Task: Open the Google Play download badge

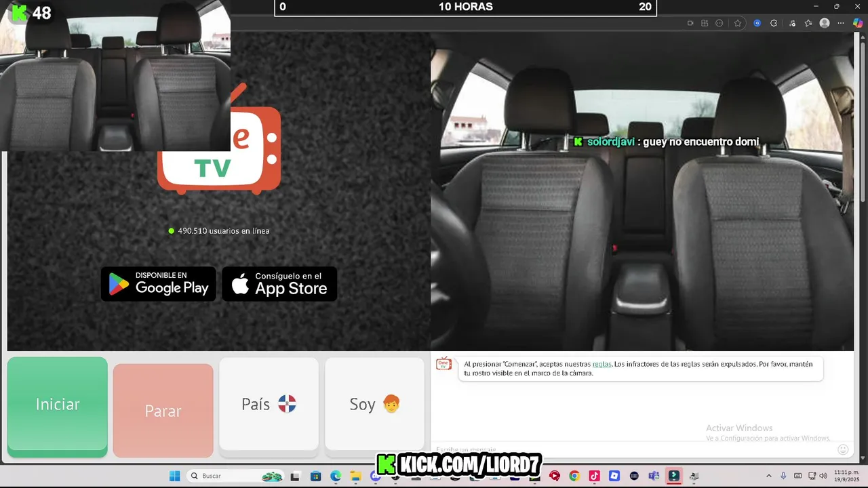Action: tap(159, 284)
